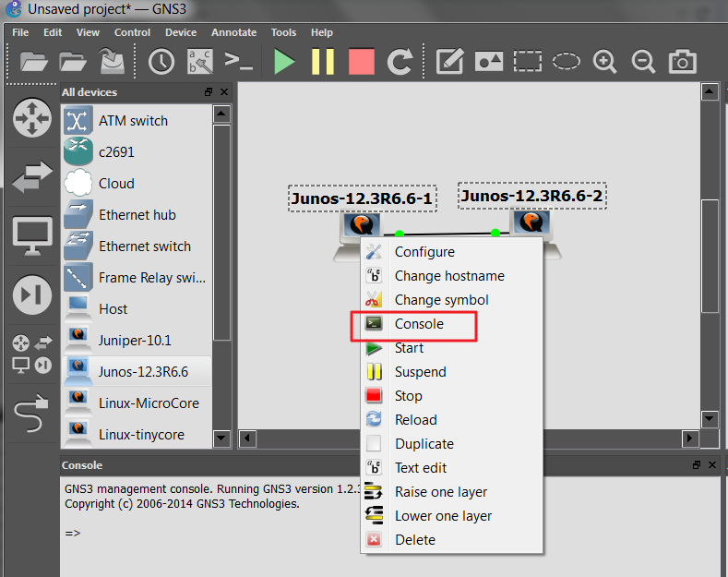Click the Insert picture icon
The height and width of the screenshot is (577, 728).
[x=488, y=61]
